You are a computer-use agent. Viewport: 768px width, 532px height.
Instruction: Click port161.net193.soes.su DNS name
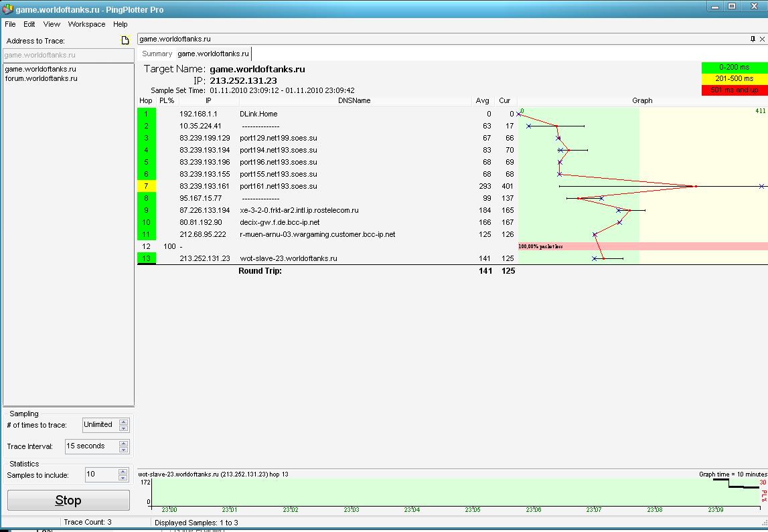(x=278, y=187)
